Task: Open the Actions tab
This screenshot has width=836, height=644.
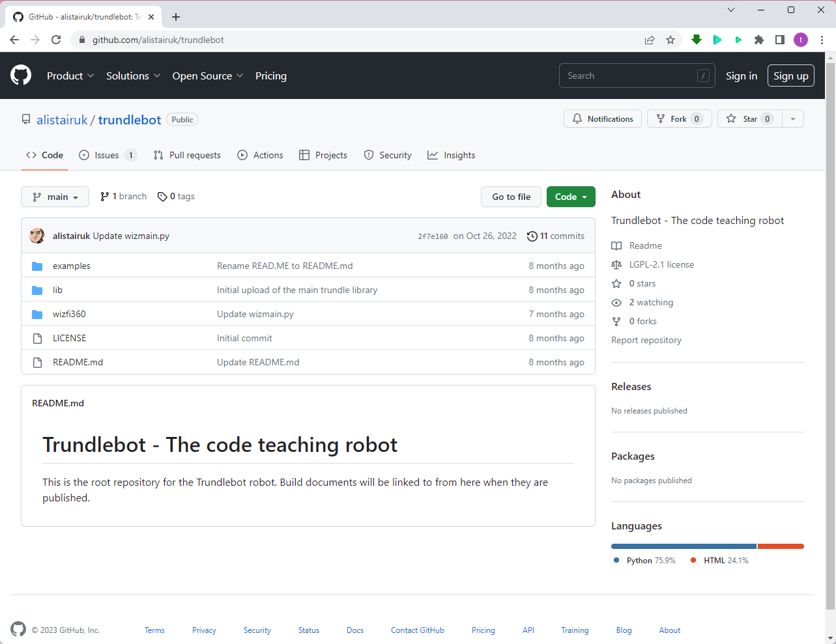Action: pyautogui.click(x=260, y=155)
